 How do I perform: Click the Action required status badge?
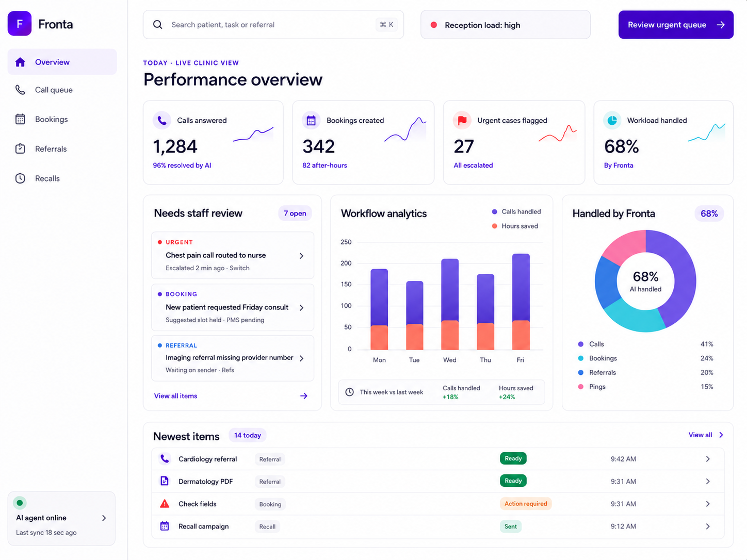[x=526, y=503]
